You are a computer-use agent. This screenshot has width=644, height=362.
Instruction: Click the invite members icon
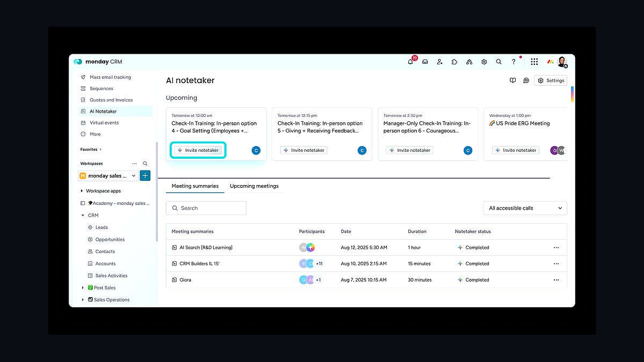pyautogui.click(x=440, y=62)
